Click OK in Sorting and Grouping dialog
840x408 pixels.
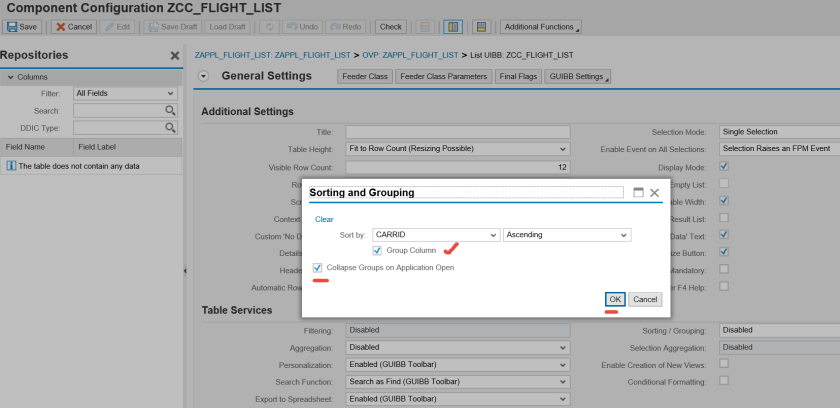pos(616,299)
